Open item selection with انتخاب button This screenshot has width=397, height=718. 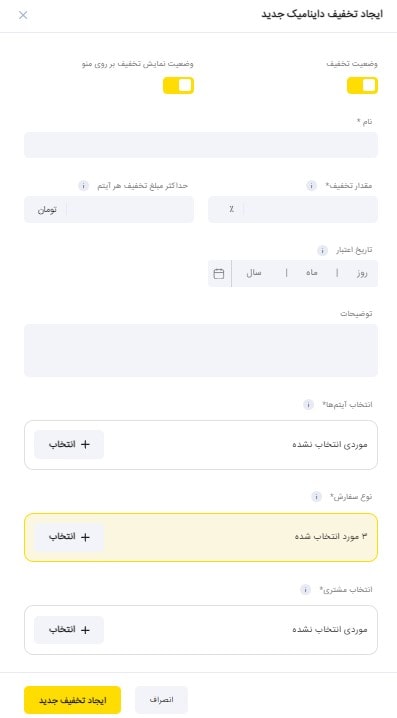[x=69, y=444]
